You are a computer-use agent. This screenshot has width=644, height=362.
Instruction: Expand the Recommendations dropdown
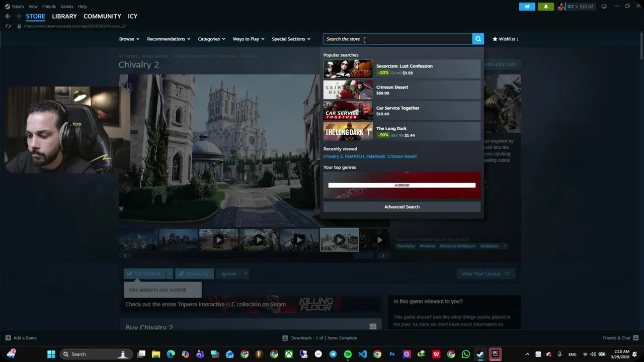coord(169,39)
